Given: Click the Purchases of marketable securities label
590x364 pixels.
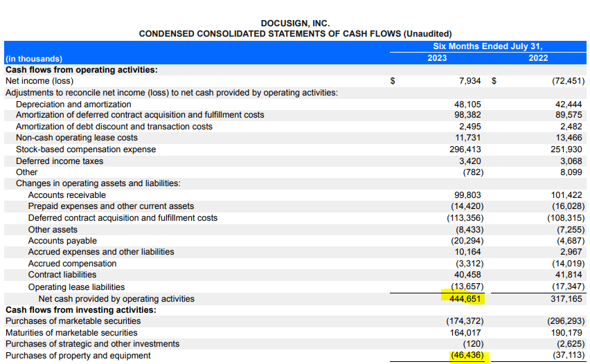Looking at the screenshot, I should tap(73, 321).
